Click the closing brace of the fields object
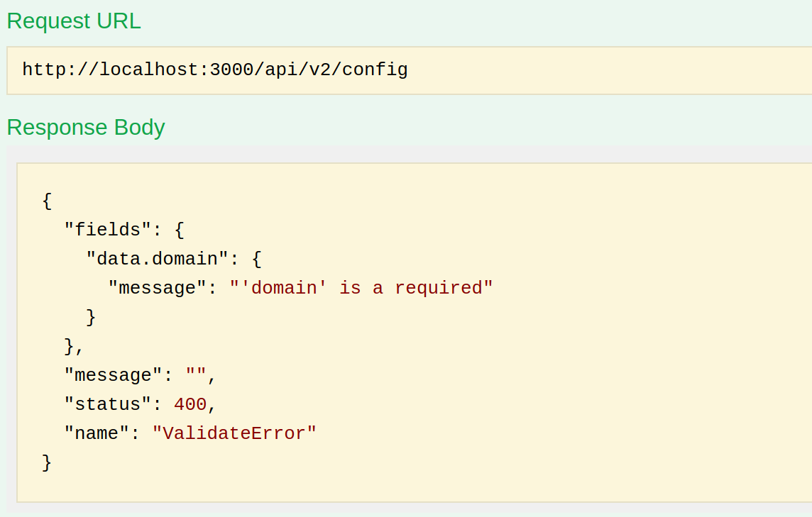 point(70,346)
